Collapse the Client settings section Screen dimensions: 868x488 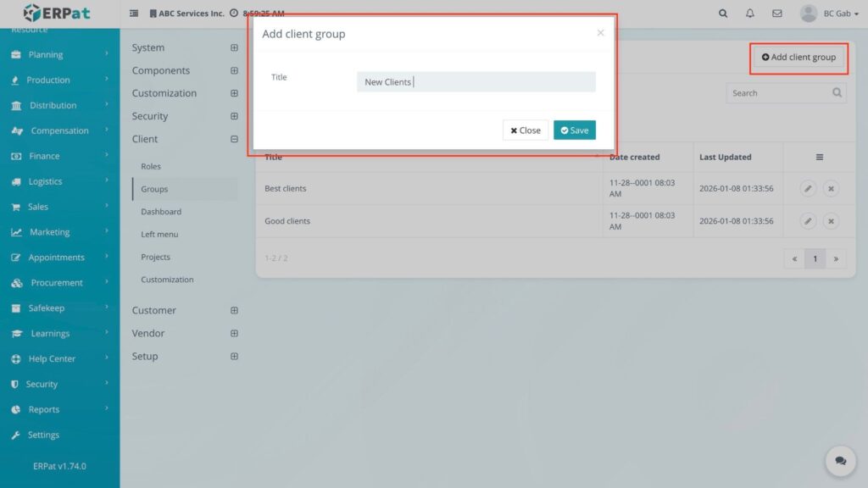click(234, 139)
